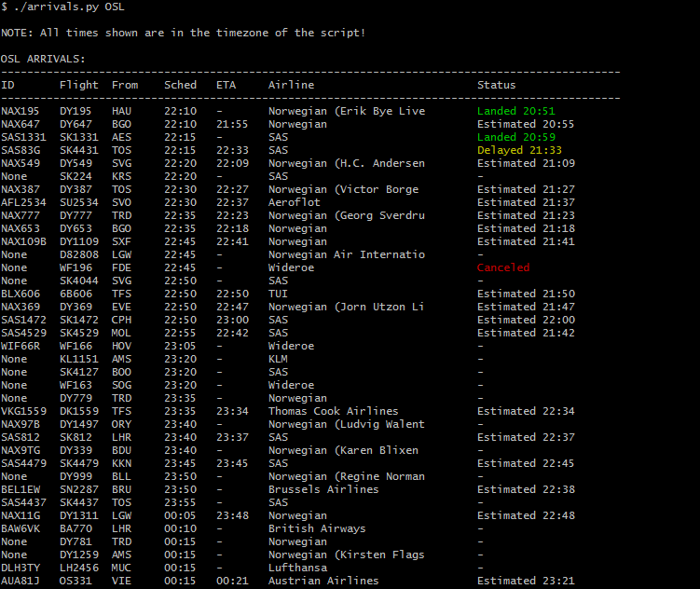
Task: Click flight number 'D82808'
Action: coord(79,254)
